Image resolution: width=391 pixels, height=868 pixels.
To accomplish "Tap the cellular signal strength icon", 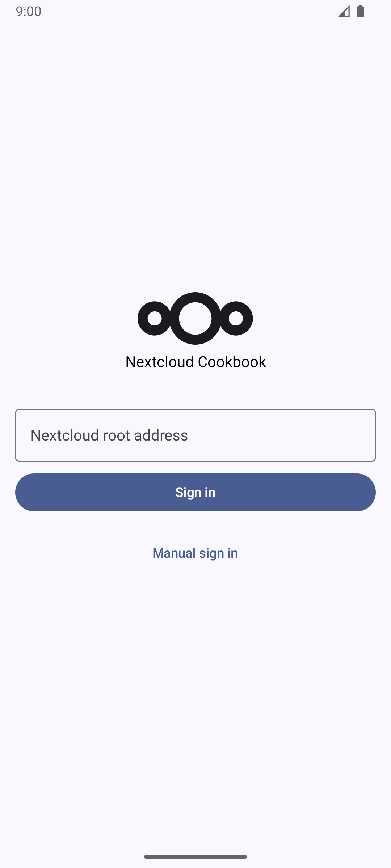I will pyautogui.click(x=344, y=11).
